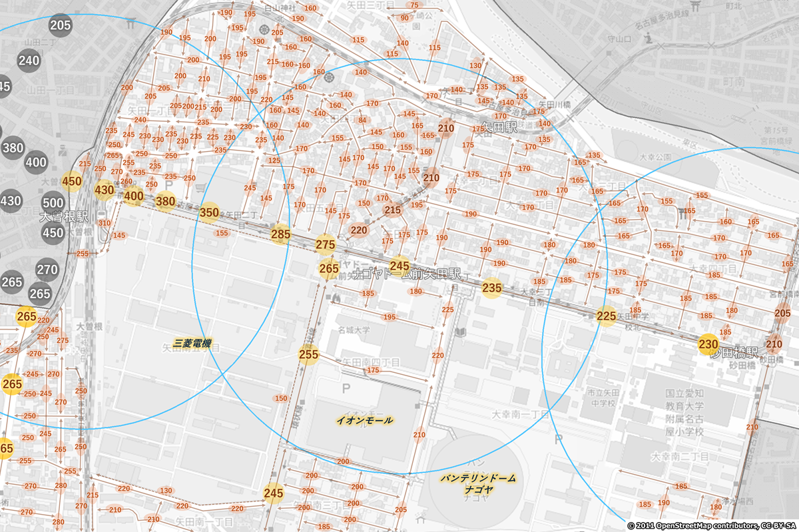Click the yellow 235 price marker

coord(491,288)
